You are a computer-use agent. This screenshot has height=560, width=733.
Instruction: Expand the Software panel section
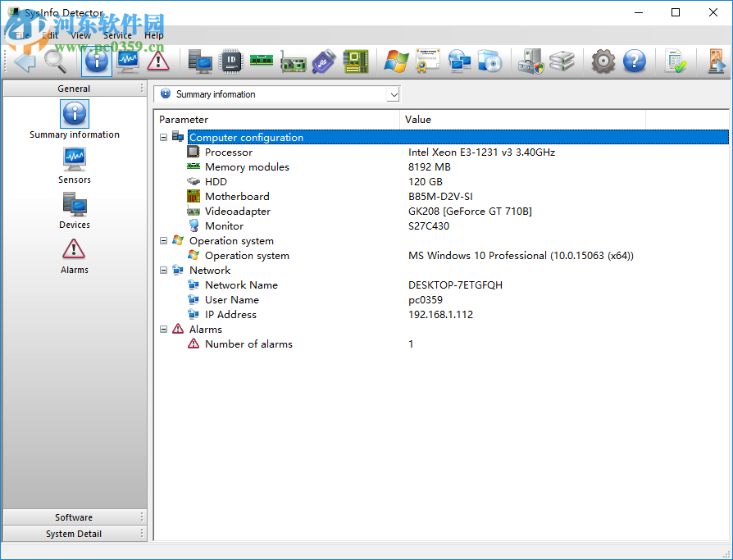click(x=74, y=517)
